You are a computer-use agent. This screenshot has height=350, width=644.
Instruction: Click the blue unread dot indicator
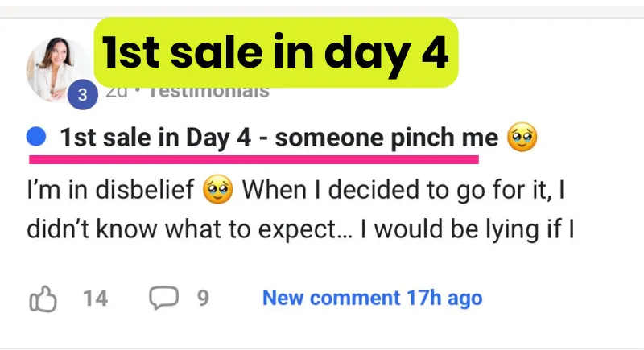tap(35, 138)
